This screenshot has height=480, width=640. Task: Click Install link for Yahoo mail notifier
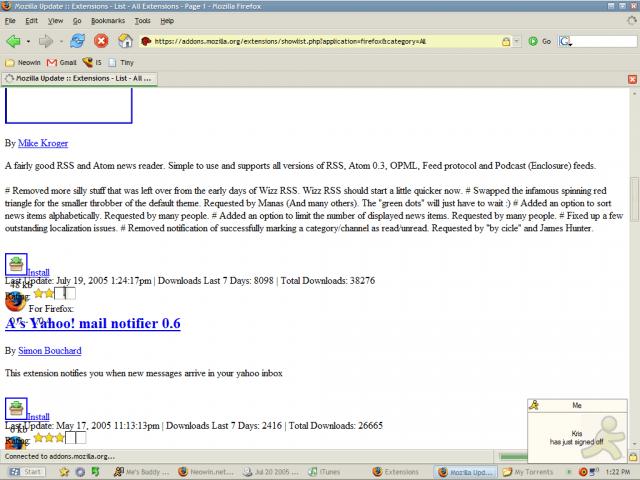[x=38, y=417]
